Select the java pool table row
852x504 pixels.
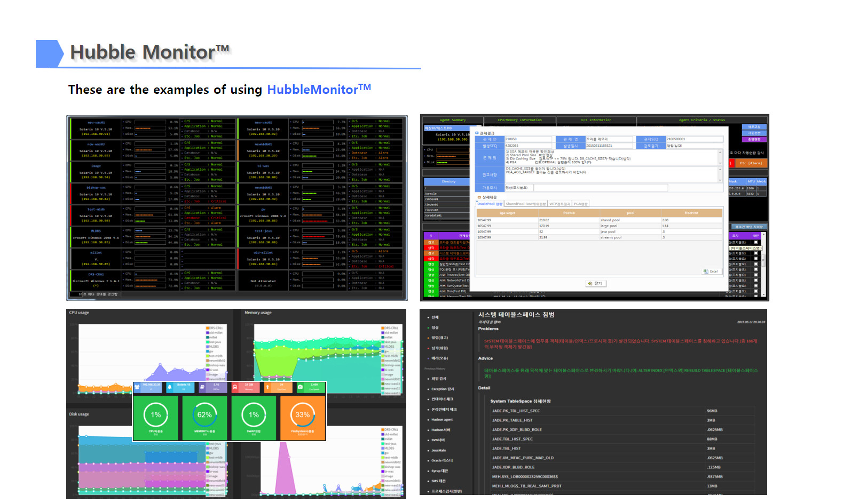[599, 231]
